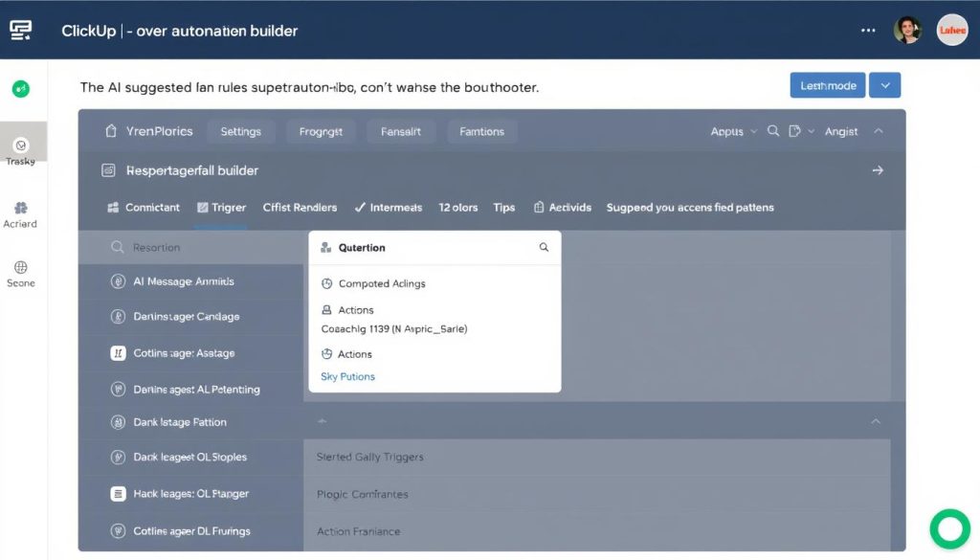Open the Trasky sidebar icon
Image resolution: width=980 pixels, height=560 pixels.
(x=20, y=146)
